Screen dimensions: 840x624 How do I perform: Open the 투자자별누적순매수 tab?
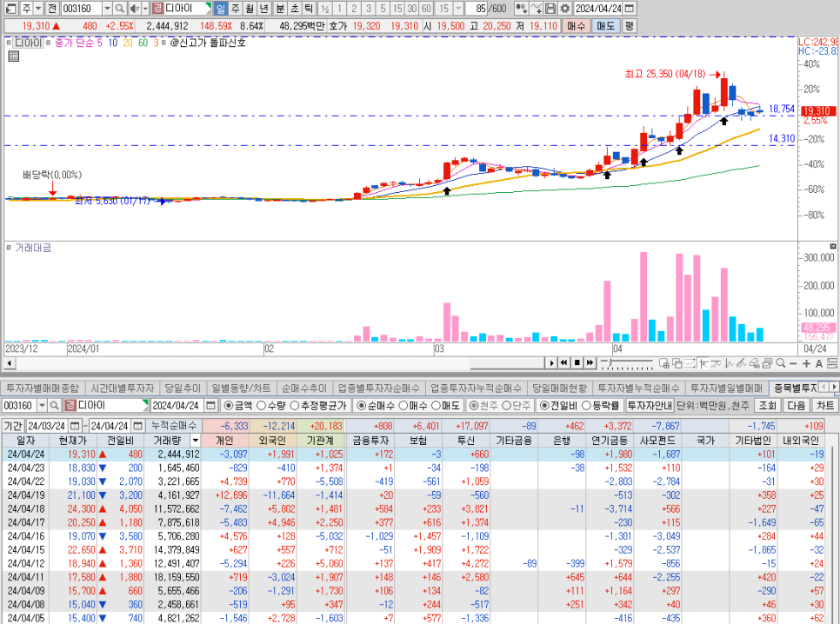point(638,388)
